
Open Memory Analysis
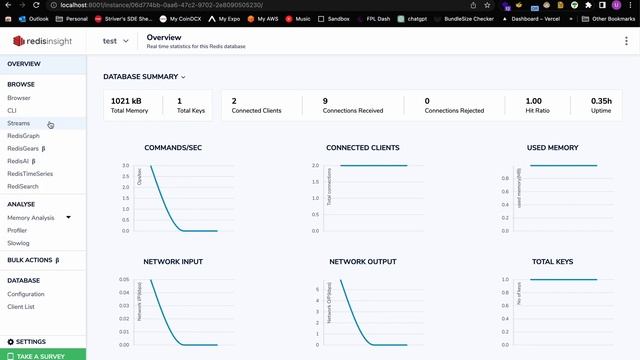(31, 218)
